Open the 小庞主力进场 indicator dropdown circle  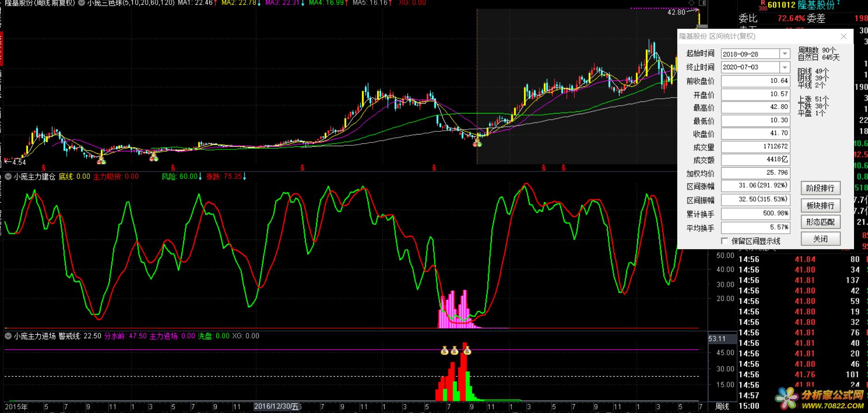point(8,336)
